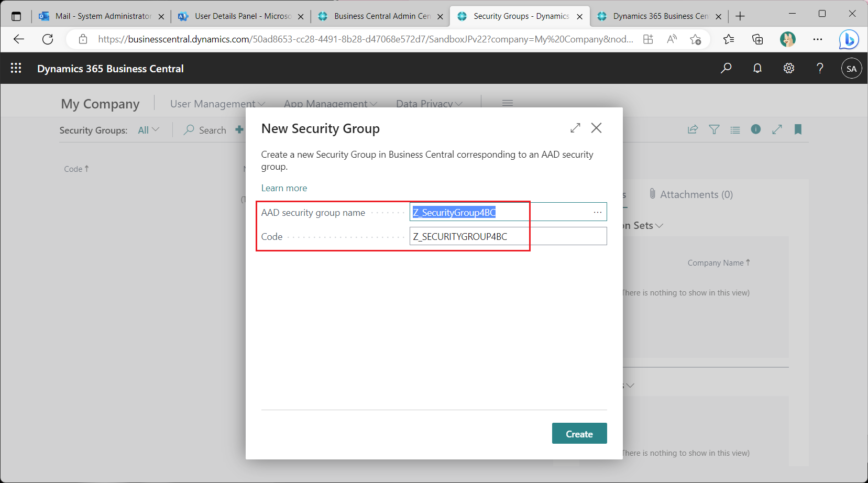Open the All views dropdown for Security Groups
The width and height of the screenshot is (868, 483).
tap(148, 130)
